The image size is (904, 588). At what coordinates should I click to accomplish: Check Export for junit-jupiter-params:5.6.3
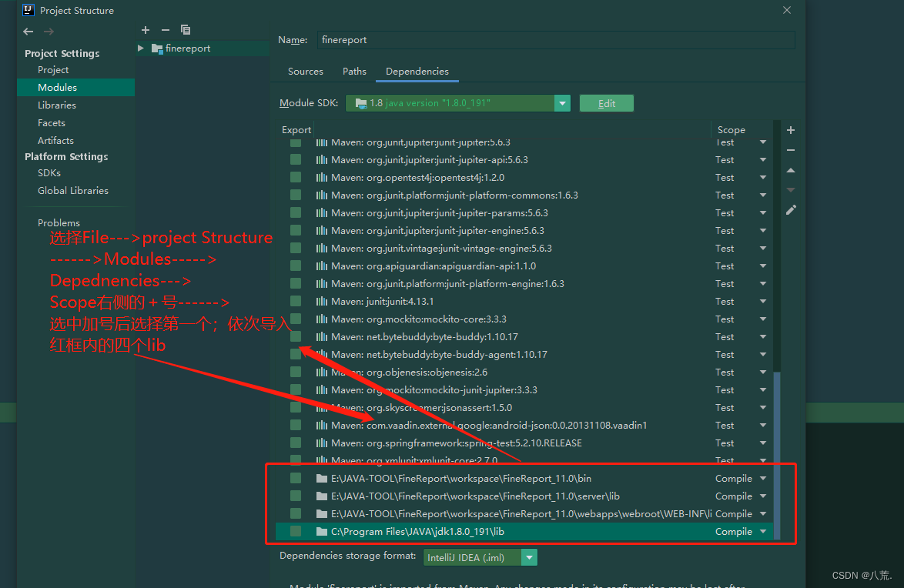coord(296,212)
